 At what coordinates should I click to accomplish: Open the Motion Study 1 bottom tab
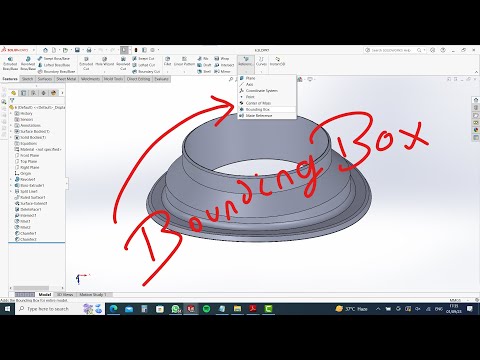[93, 295]
